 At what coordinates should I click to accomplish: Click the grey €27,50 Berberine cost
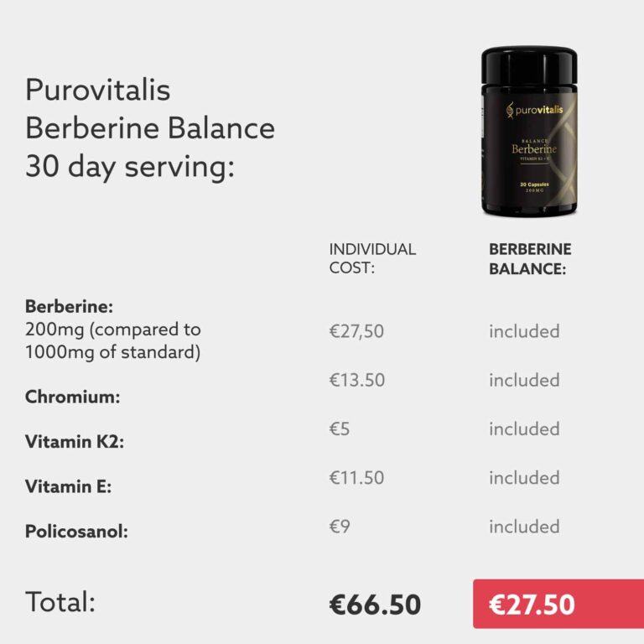(x=356, y=331)
